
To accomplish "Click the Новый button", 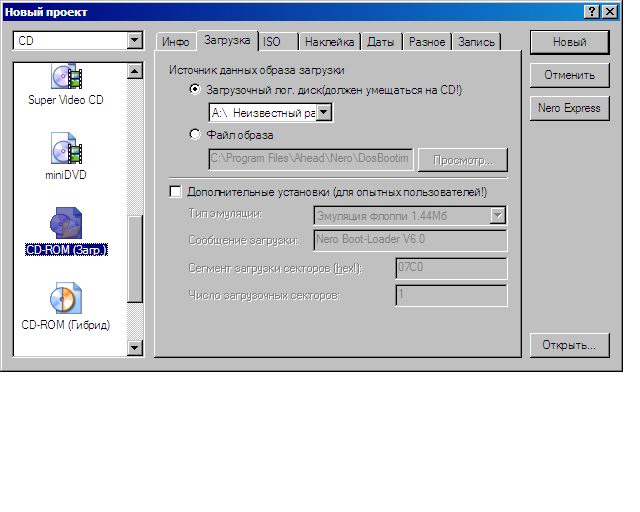I will point(569,42).
